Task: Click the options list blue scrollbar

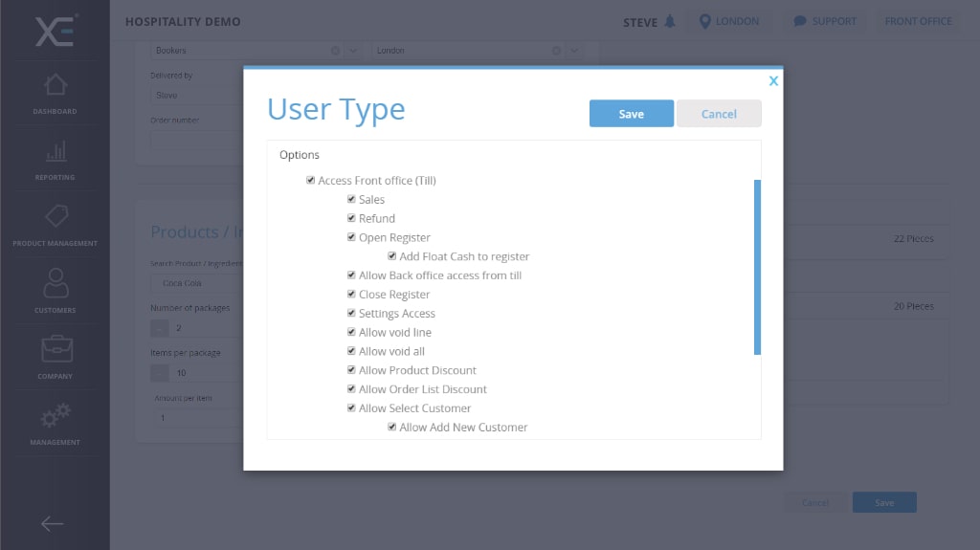Action: 757,267
